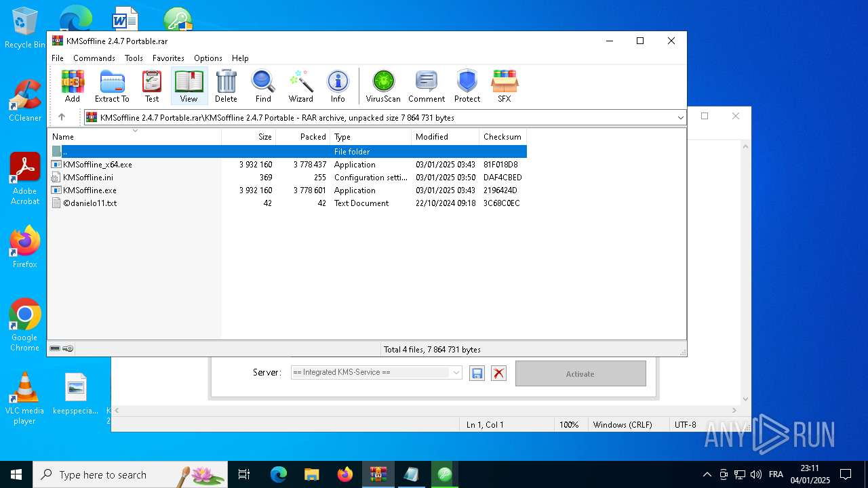This screenshot has height=488, width=868.
Task: Sort by Packed column header
Action: (303, 137)
